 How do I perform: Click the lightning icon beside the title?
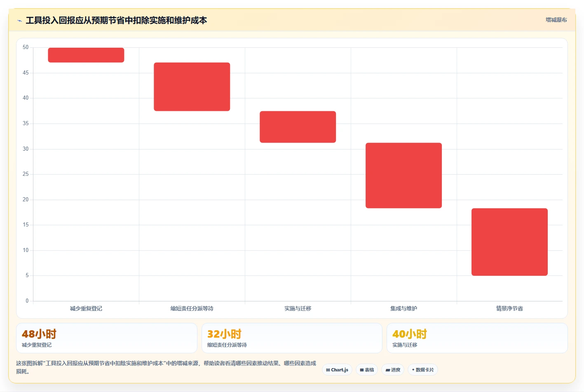pyautogui.click(x=19, y=21)
